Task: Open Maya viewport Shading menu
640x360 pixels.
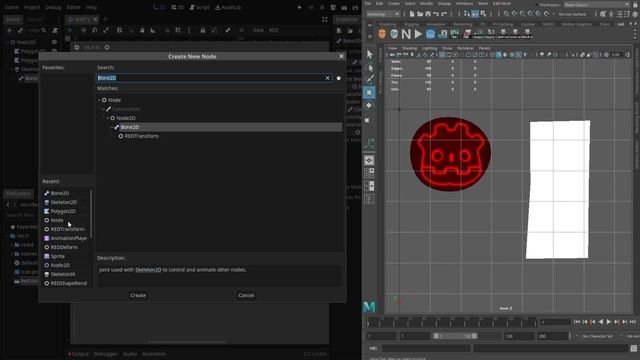Action: [409, 48]
